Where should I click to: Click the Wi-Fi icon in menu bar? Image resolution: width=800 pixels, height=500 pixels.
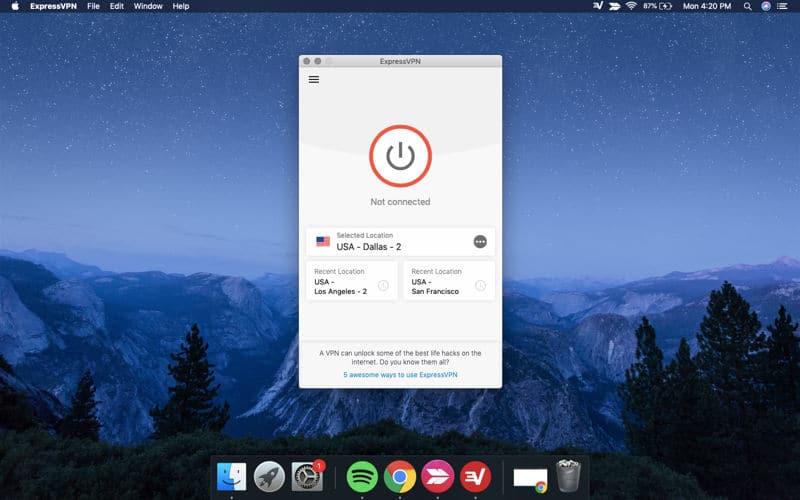coord(631,6)
